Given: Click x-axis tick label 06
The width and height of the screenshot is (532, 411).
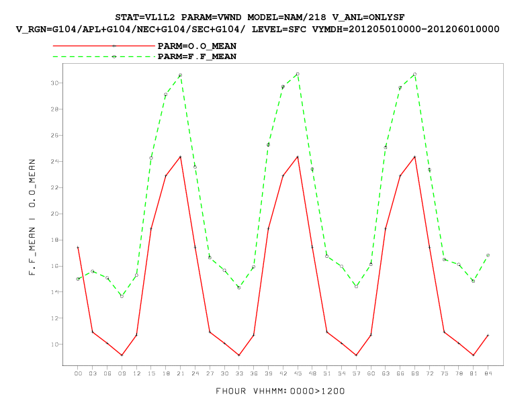Looking at the screenshot, I should pyautogui.click(x=107, y=373).
